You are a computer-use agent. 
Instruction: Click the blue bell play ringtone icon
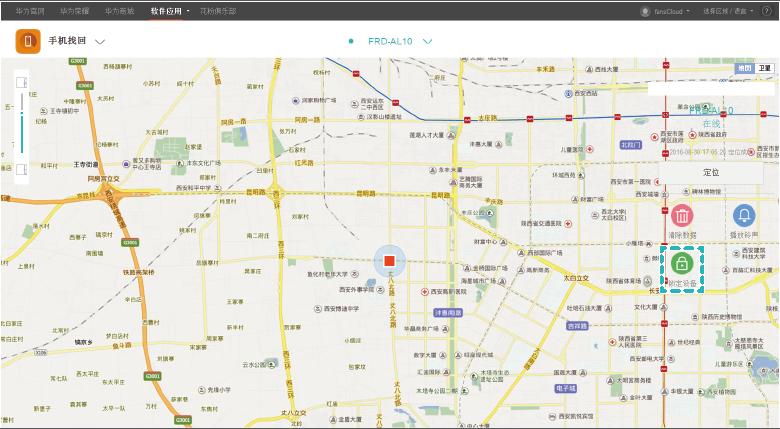pos(744,215)
